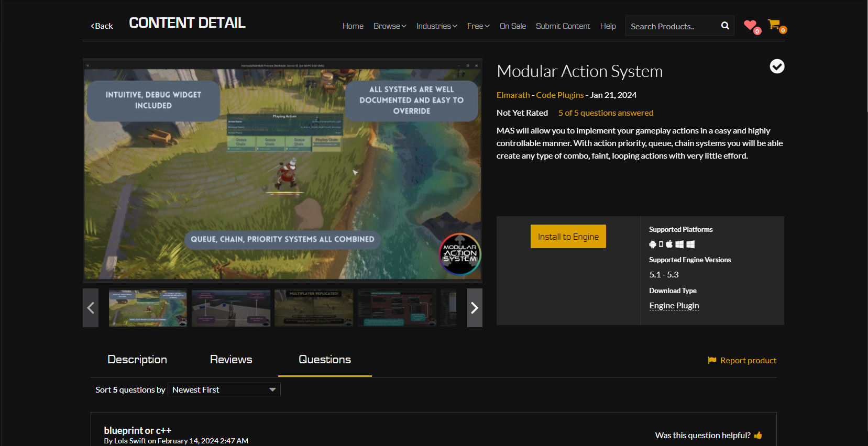Expand the Industries dropdown menu
Image resolution: width=868 pixels, height=446 pixels.
click(436, 26)
